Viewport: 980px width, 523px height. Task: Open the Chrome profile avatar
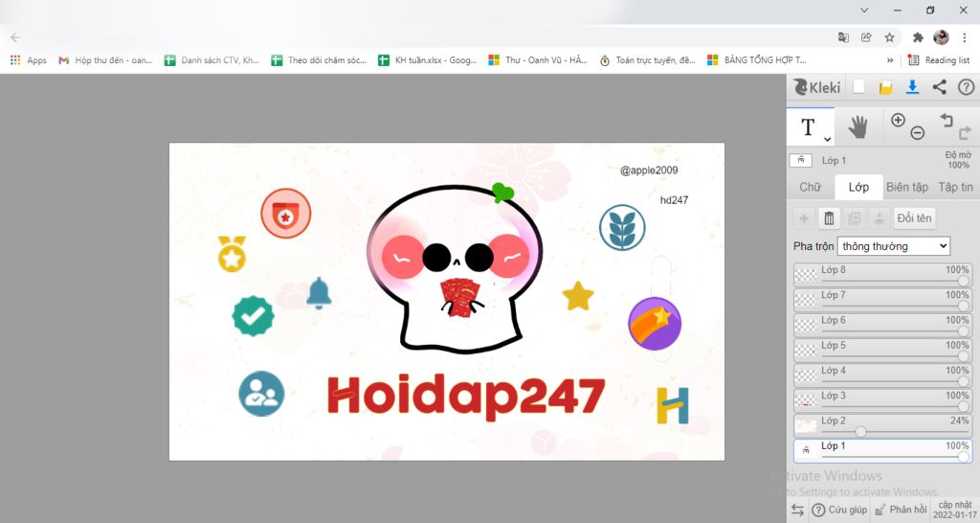(x=942, y=37)
